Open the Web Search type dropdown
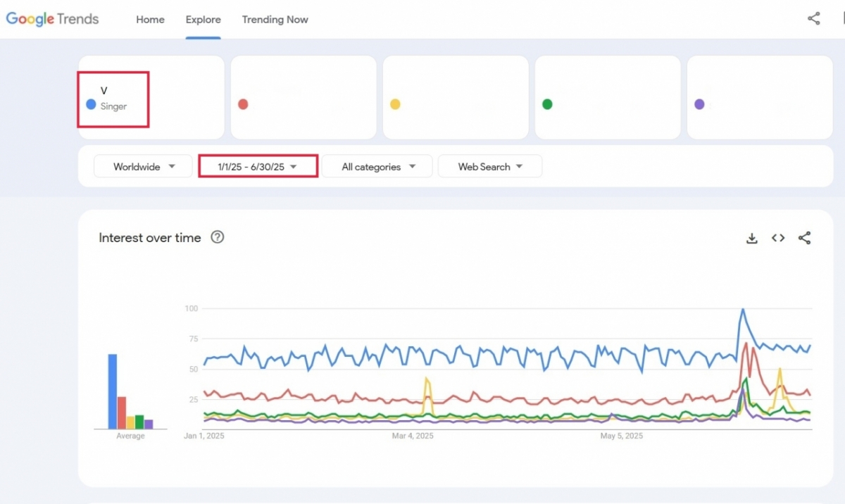Image resolution: width=845 pixels, height=504 pixels. (x=490, y=167)
